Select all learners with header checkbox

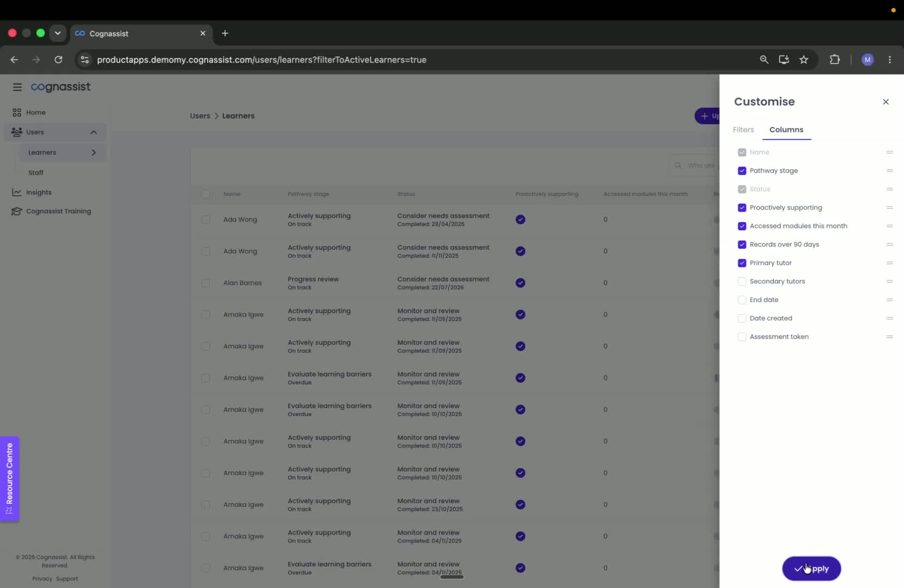click(205, 194)
